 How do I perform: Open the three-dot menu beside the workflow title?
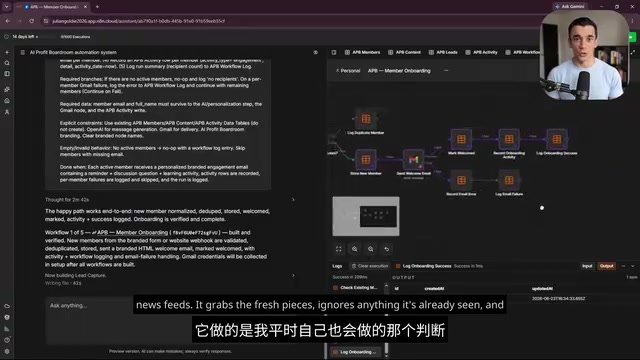tap(446, 71)
